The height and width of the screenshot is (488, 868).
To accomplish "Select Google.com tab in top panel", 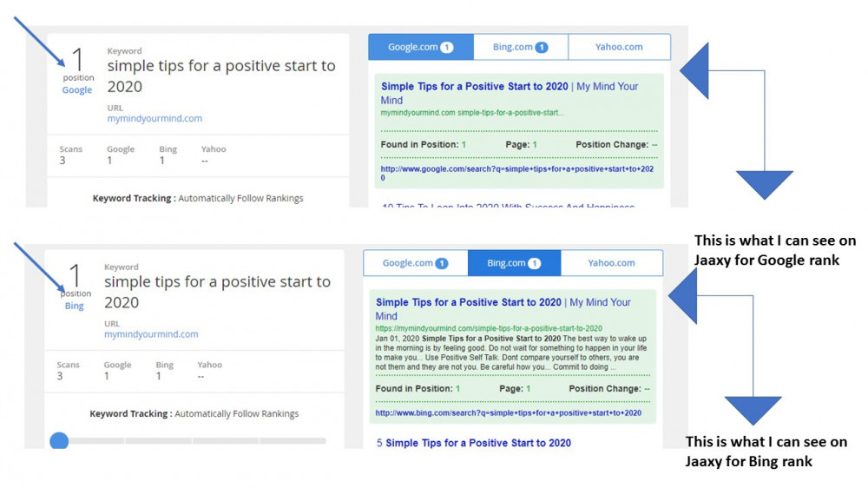I will click(x=421, y=47).
